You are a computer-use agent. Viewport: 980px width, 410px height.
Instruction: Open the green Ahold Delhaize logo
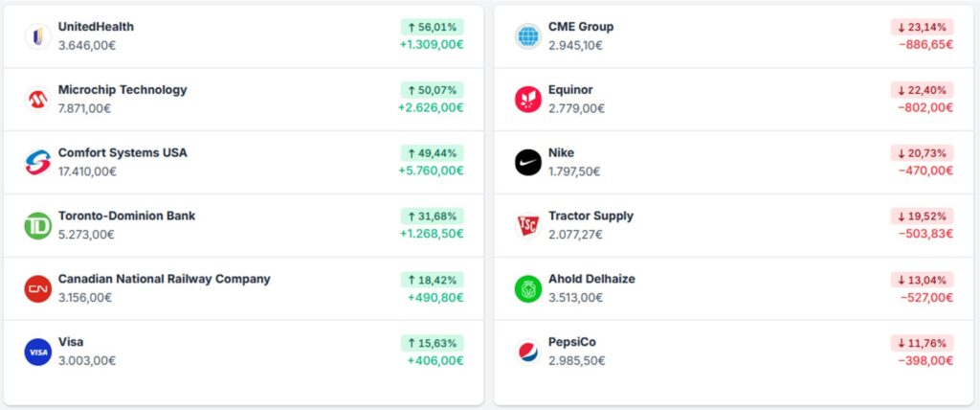(x=528, y=288)
